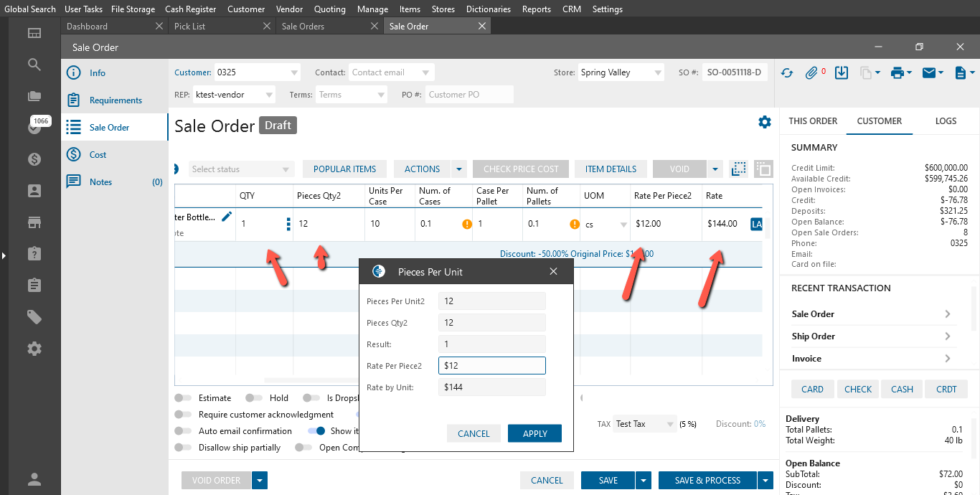Image resolution: width=980 pixels, height=495 pixels.
Task: Open the REP ktest-vendor dropdown
Action: coord(269,95)
